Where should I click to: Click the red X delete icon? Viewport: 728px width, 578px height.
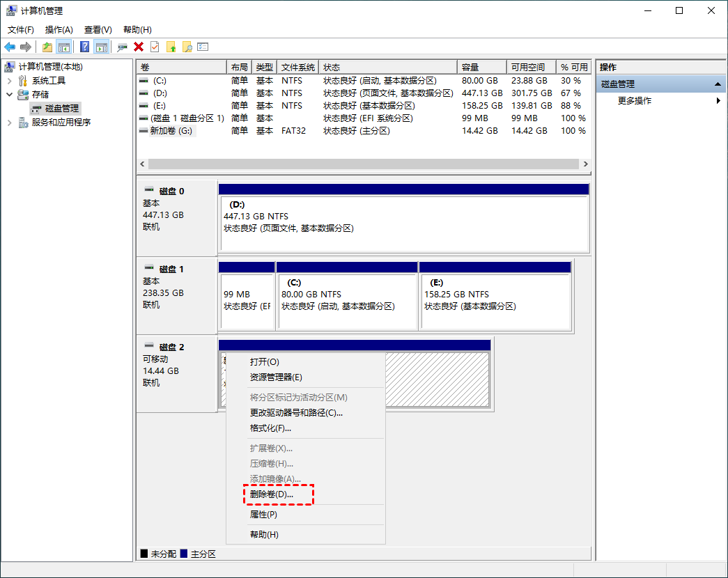click(x=139, y=47)
